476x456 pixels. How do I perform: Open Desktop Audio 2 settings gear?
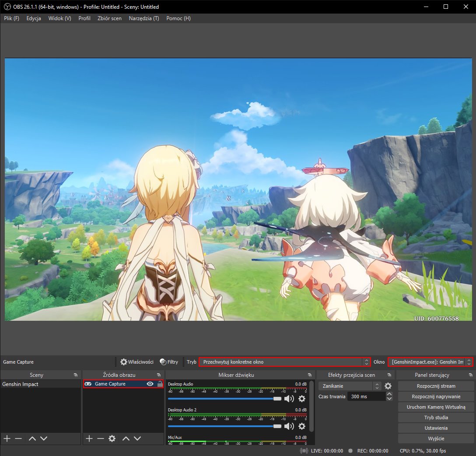pos(302,426)
